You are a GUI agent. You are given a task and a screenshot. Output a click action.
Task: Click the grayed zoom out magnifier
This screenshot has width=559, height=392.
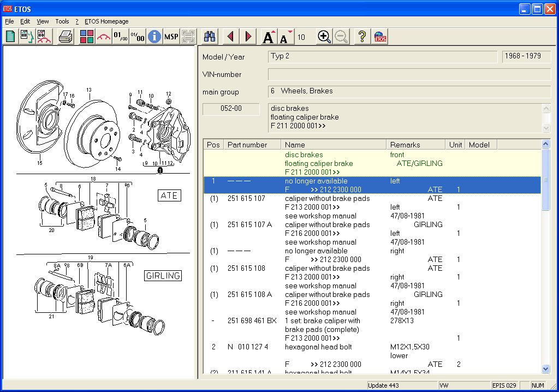pos(341,37)
